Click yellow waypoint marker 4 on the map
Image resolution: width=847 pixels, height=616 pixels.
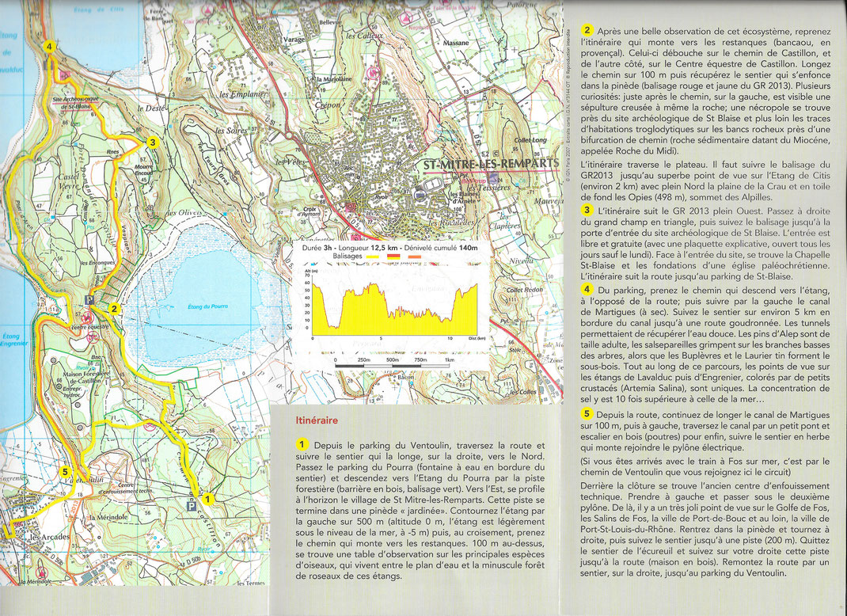point(49,47)
